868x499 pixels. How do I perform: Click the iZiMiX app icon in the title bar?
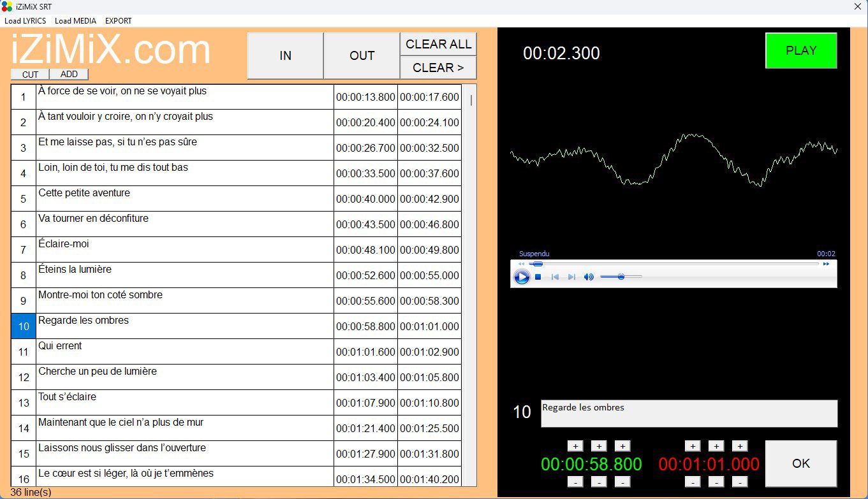point(7,6)
